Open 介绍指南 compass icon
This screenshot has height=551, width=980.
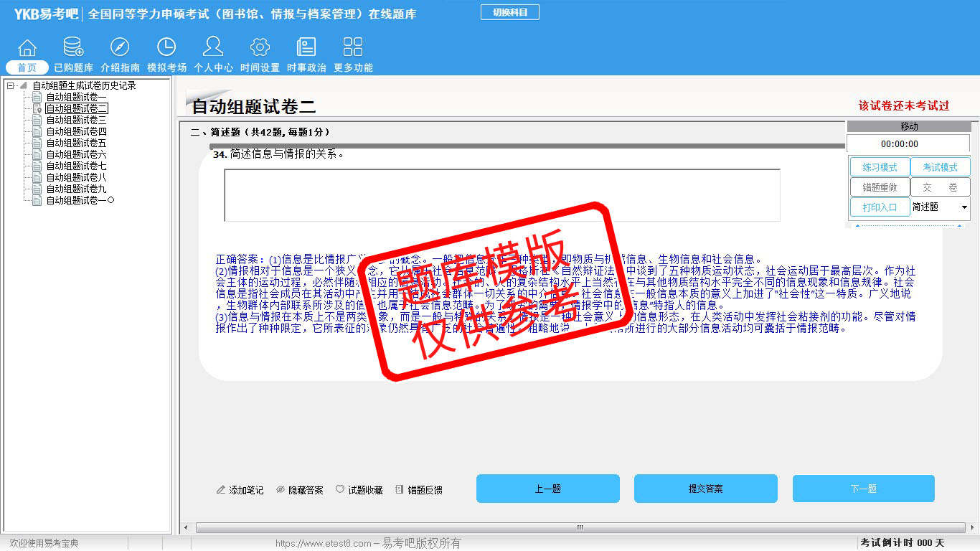(x=120, y=48)
